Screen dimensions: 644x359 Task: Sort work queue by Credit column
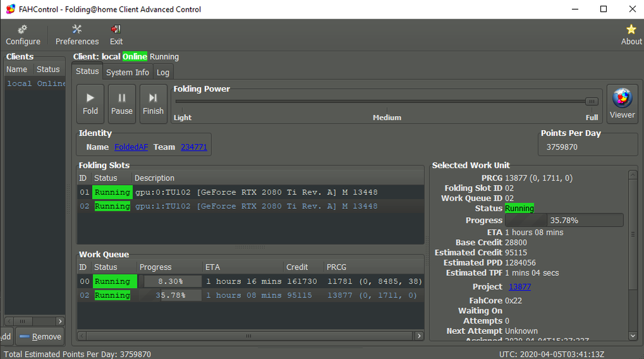(x=303, y=267)
